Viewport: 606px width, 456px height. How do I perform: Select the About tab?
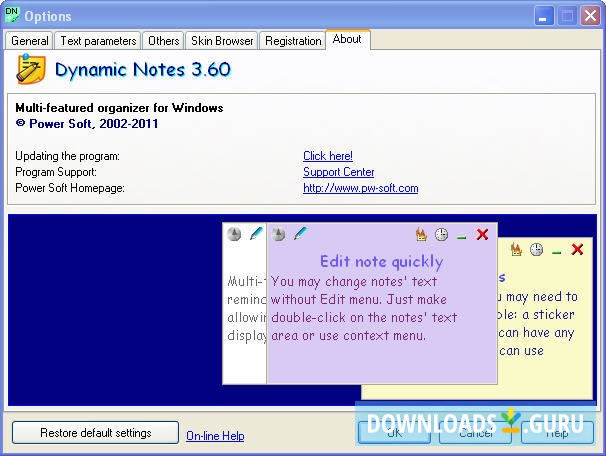[347, 39]
